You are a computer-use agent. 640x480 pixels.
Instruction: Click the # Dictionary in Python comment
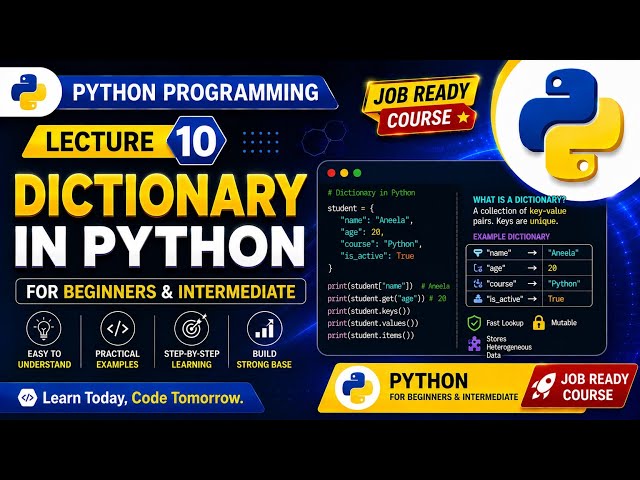tap(371, 193)
